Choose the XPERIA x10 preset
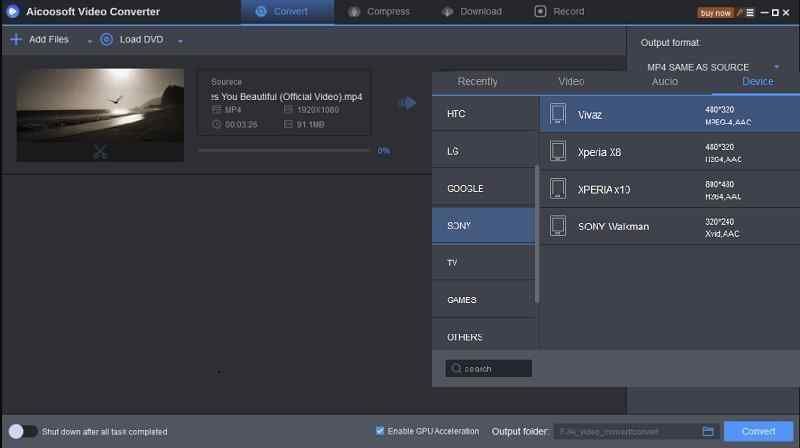800x448 pixels. click(670, 189)
